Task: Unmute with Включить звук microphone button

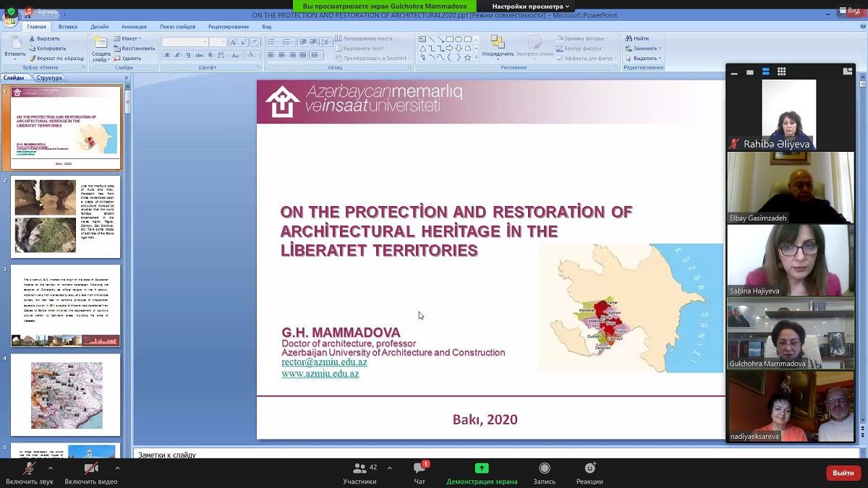Action: (30, 474)
